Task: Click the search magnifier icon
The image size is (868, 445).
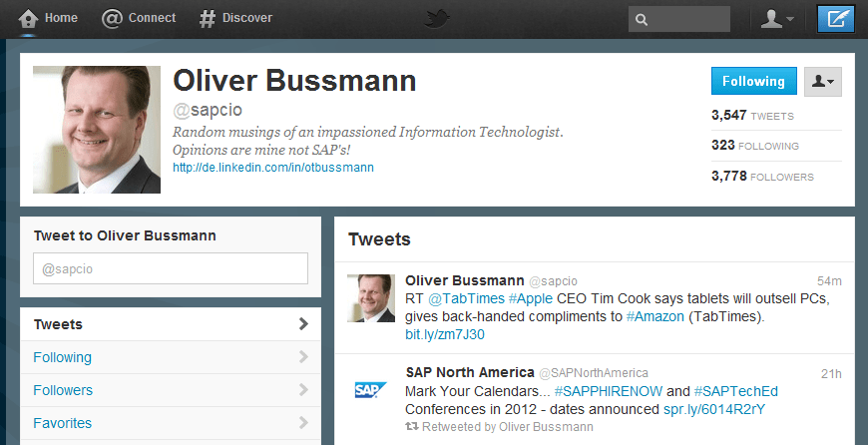Action: click(x=642, y=19)
